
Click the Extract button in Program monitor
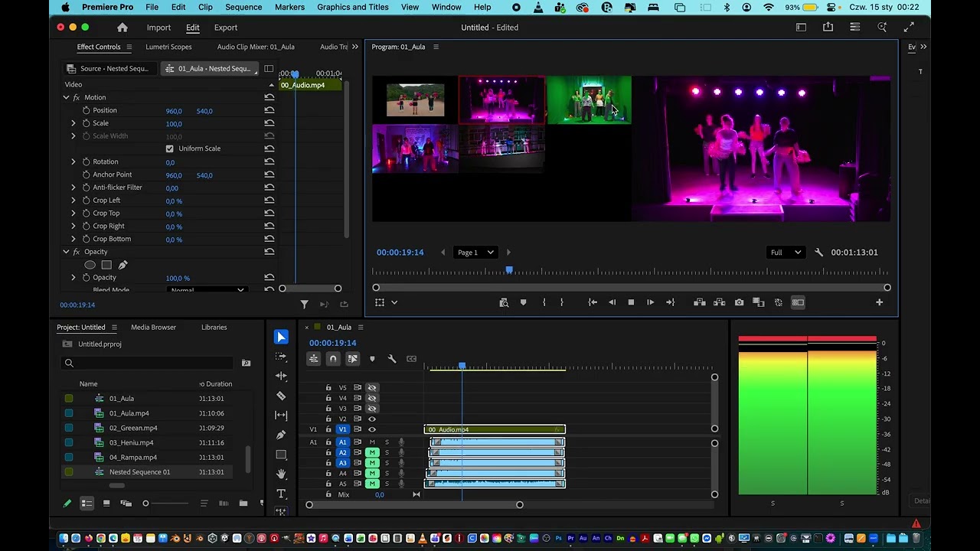pos(719,302)
